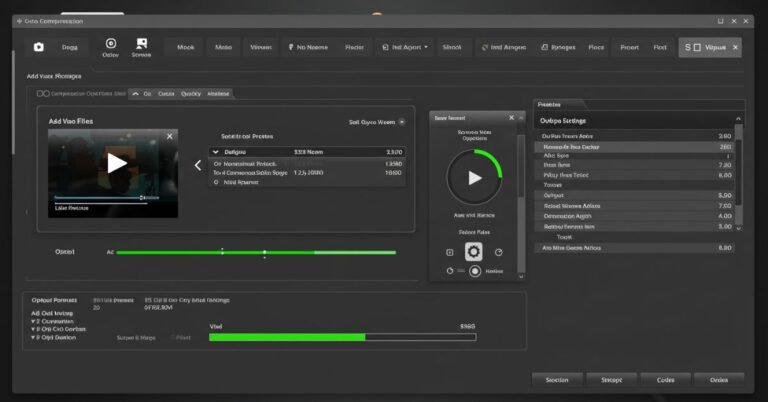Click the circular record icon labeled Odlov

click(111, 44)
